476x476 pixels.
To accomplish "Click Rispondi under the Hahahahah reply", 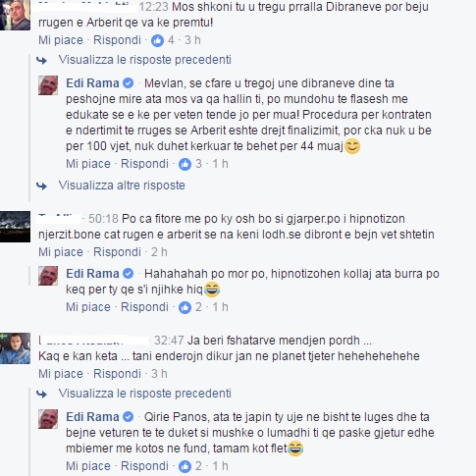I will click(144, 307).
